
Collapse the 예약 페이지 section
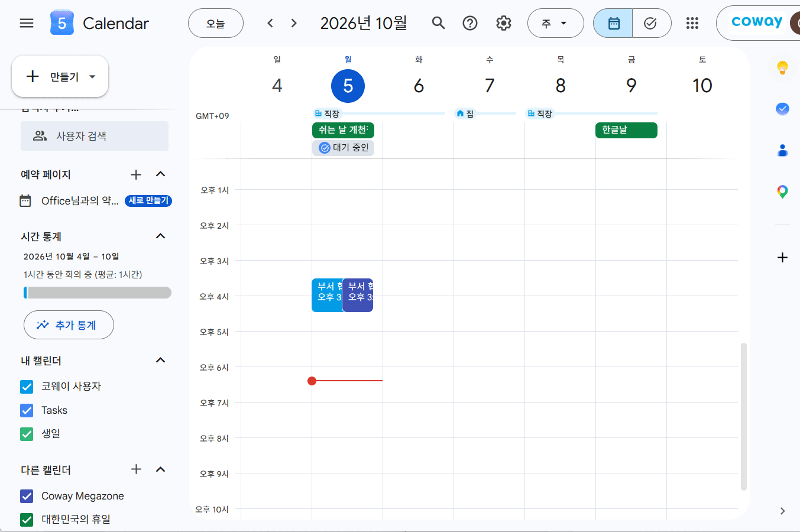coord(160,174)
